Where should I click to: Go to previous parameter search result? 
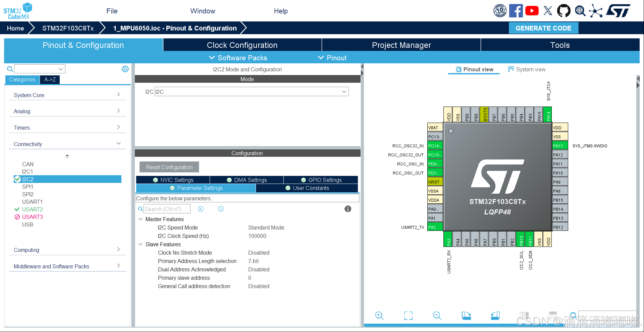201,209
